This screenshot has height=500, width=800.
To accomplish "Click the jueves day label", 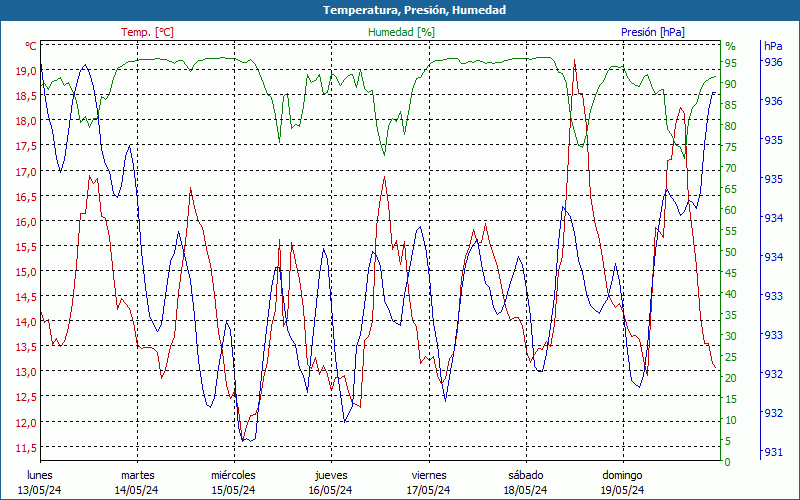I will (331, 476).
